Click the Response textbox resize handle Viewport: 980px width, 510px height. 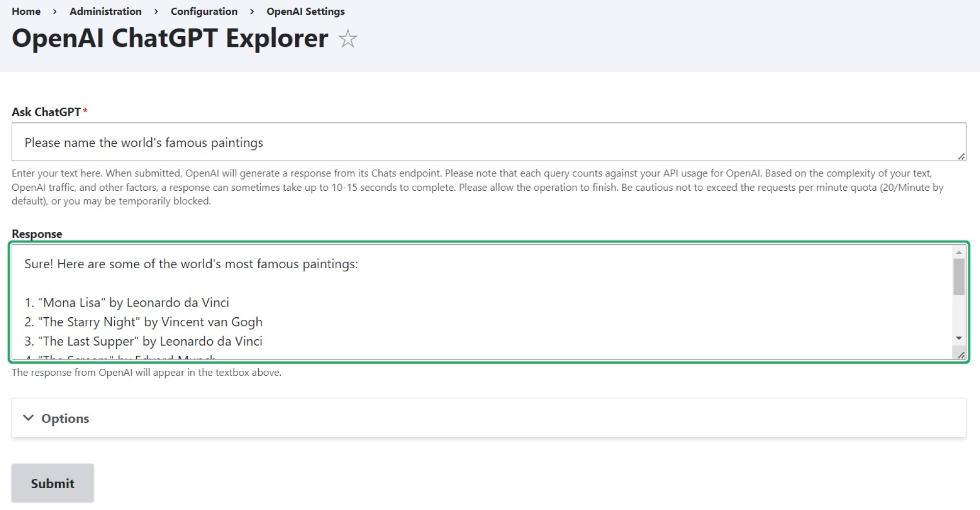tap(961, 355)
